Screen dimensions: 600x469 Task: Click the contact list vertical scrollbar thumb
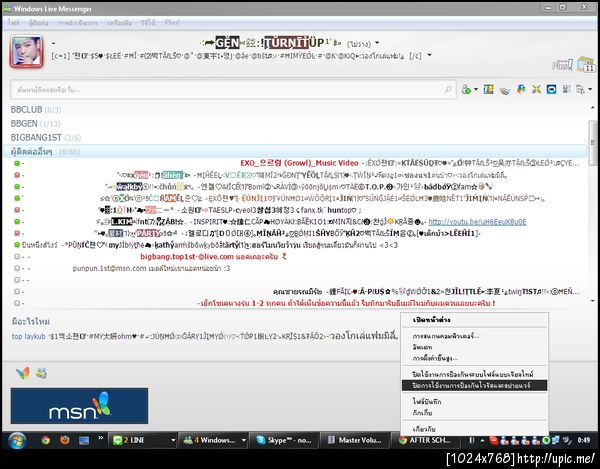[x=593, y=143]
